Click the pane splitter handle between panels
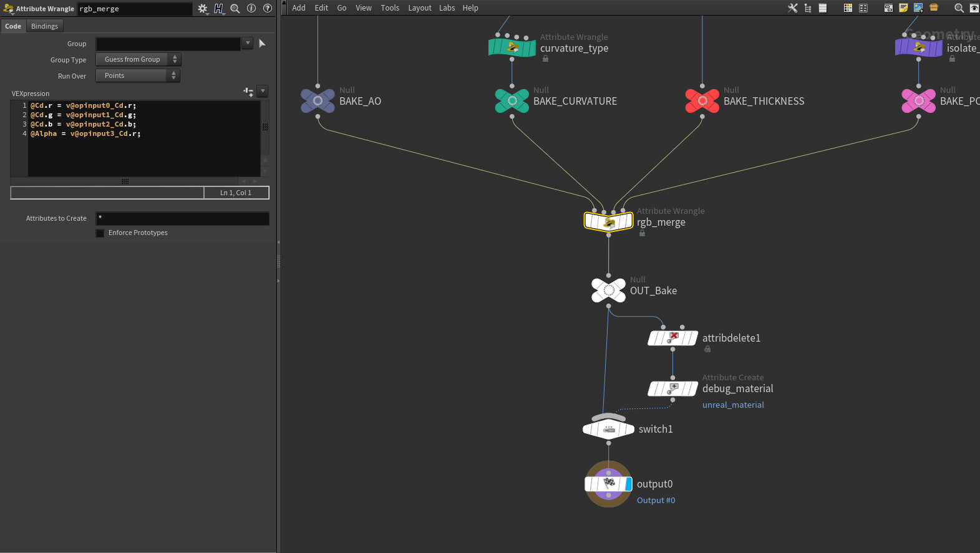980x553 pixels. [278, 262]
